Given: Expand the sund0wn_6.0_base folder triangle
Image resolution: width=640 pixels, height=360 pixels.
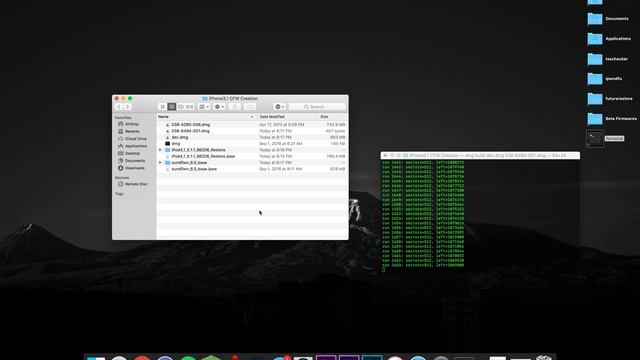Looking at the screenshot, I should [160, 162].
